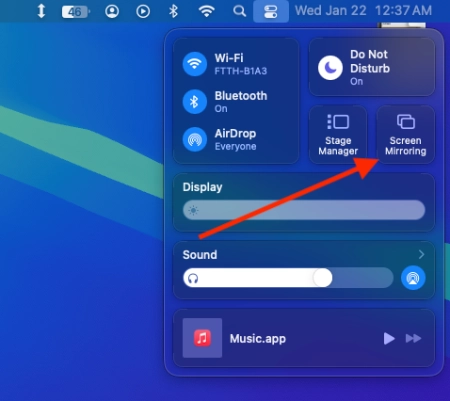Click the user account menu bar icon
This screenshot has width=450, height=401.
112,11
